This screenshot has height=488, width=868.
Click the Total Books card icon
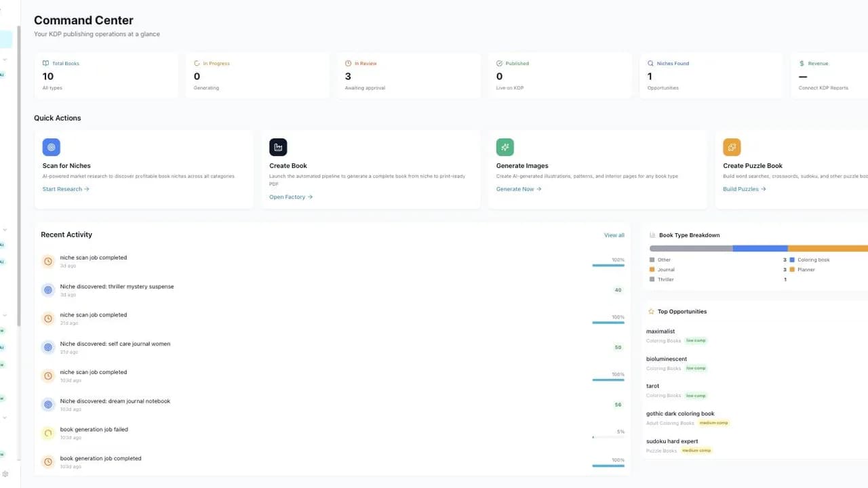point(45,63)
